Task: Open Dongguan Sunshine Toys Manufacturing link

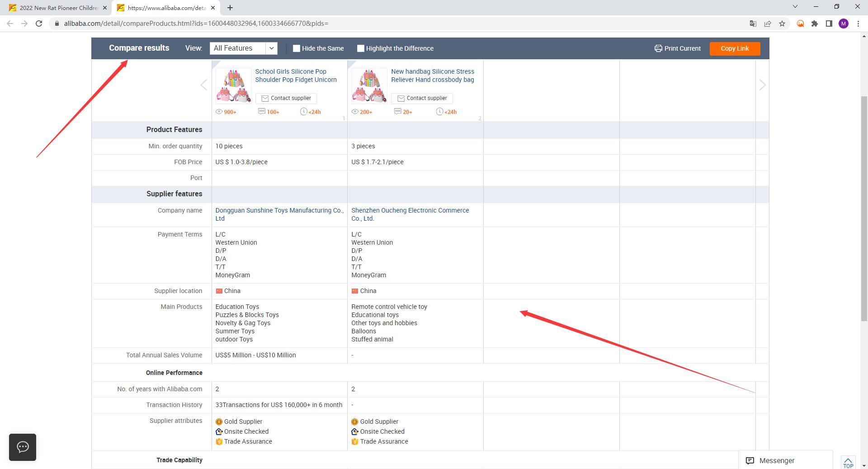Action: pyautogui.click(x=279, y=214)
